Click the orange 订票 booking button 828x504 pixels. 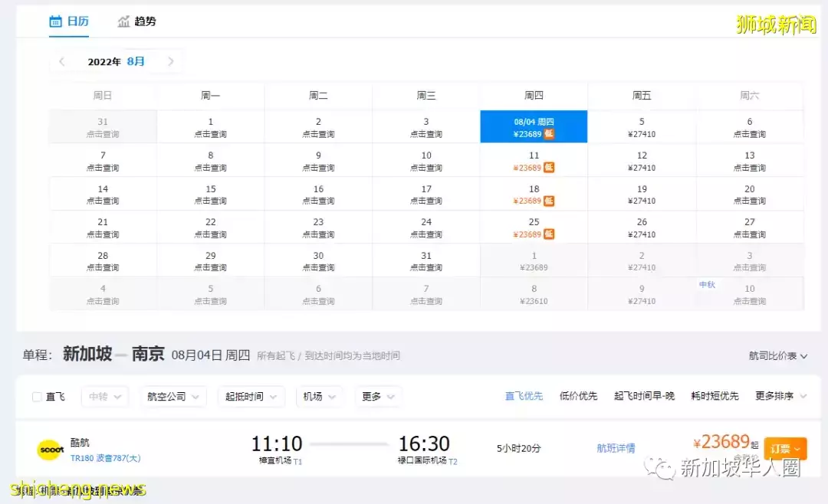785,448
